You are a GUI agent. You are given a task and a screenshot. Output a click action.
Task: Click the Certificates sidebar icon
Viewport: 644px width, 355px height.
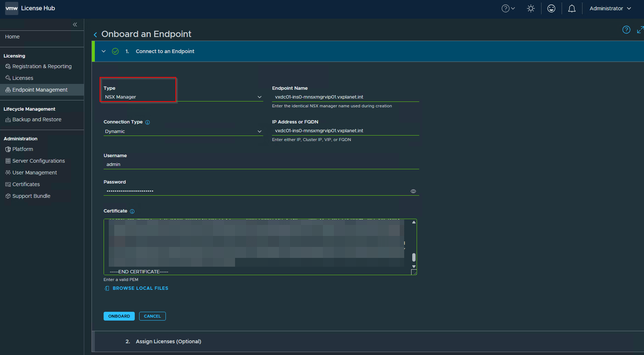[8, 184]
